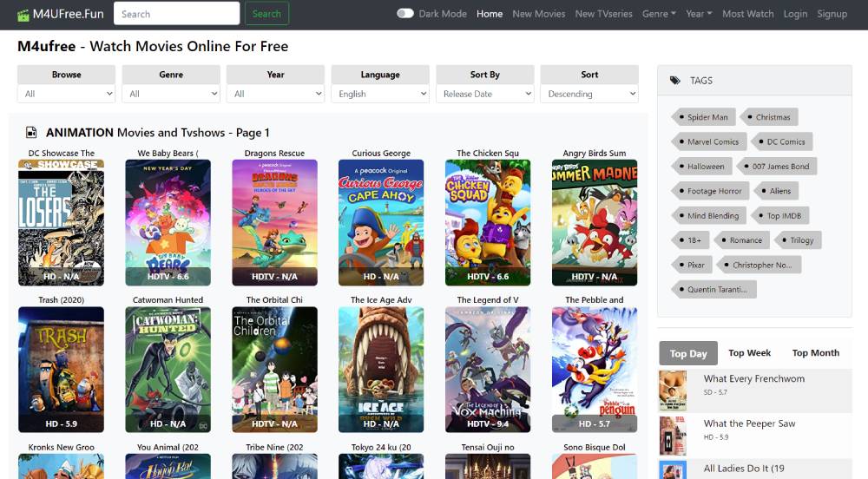Open the Catwoman Hunted poster
Screen dimensions: 868x479
[168, 370]
